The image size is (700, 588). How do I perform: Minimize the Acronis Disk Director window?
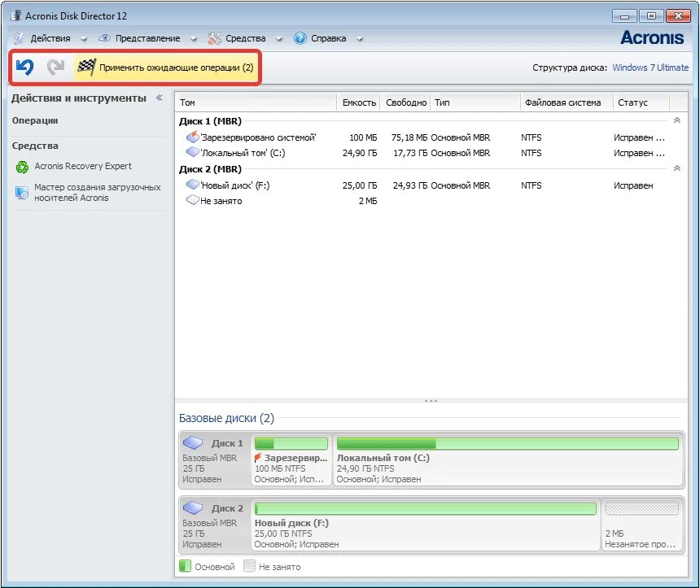pos(624,16)
